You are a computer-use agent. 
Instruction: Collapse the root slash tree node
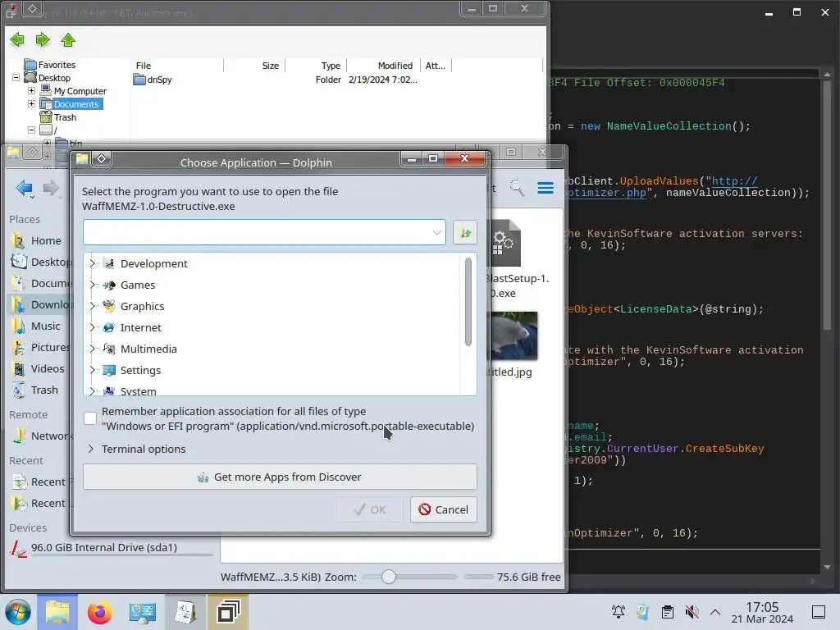point(32,130)
